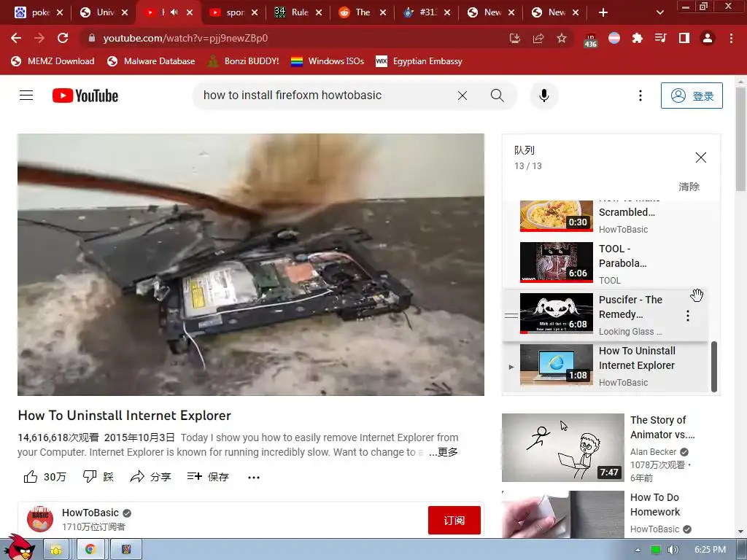Viewport: 747px width, 560px height.
Task: Click the address bar URL
Action: pos(185,38)
